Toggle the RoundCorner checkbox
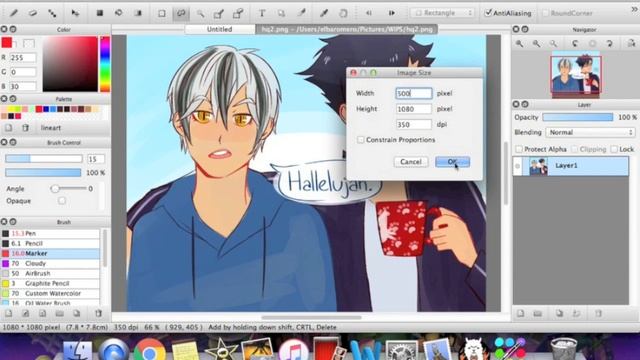Screen dimensions: 640x360 (x=545, y=13)
